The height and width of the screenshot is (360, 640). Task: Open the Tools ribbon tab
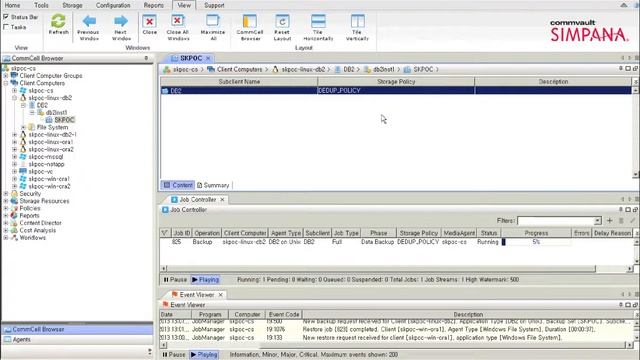41,5
